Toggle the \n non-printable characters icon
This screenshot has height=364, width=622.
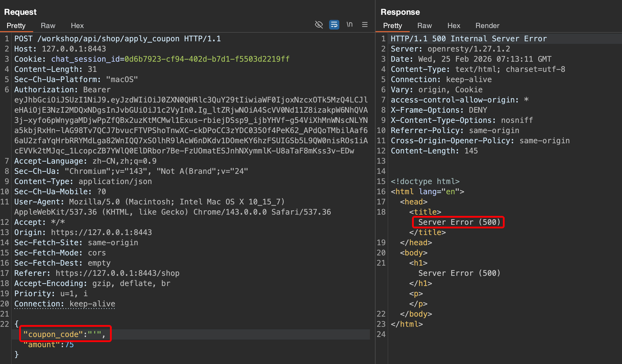[350, 25]
